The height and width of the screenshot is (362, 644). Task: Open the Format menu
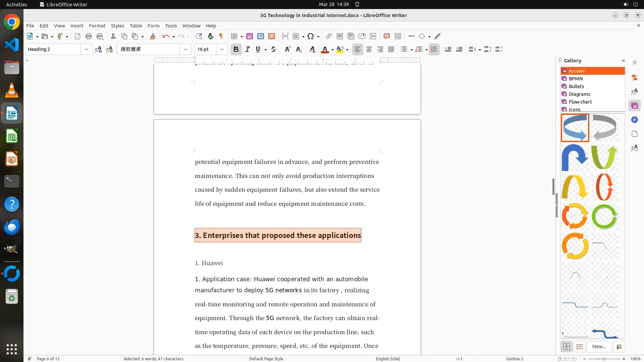(x=97, y=25)
